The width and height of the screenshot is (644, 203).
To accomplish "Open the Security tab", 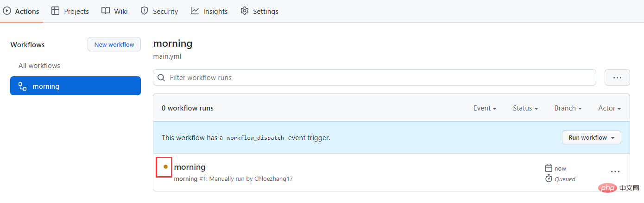I will (159, 11).
